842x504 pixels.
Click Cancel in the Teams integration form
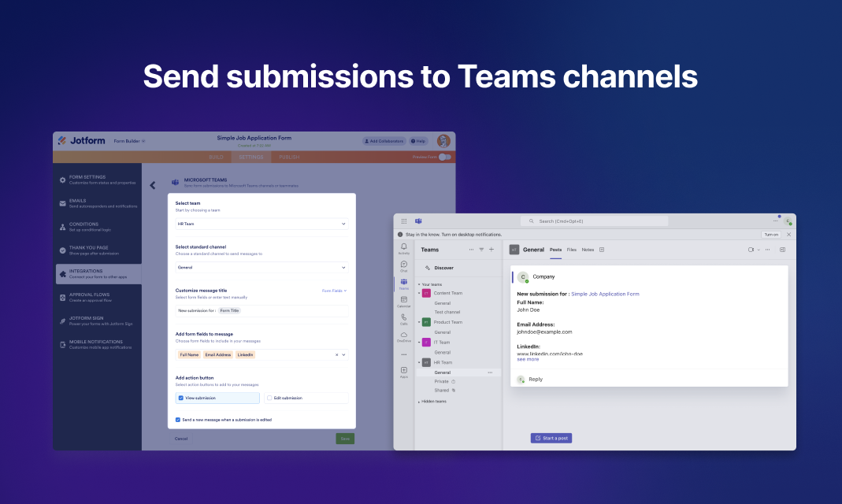pyautogui.click(x=181, y=439)
